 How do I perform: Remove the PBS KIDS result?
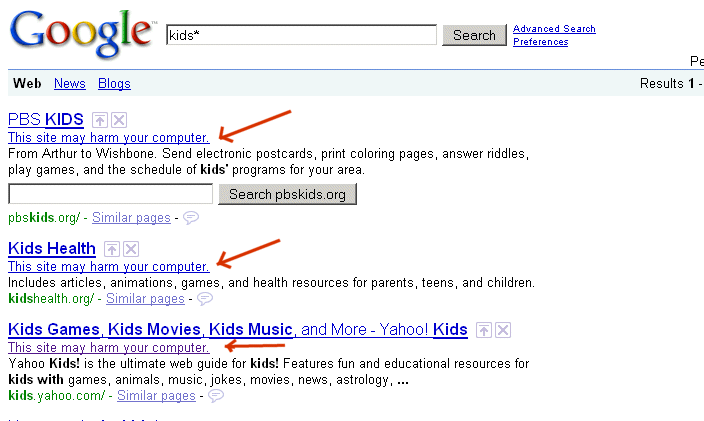[x=118, y=120]
